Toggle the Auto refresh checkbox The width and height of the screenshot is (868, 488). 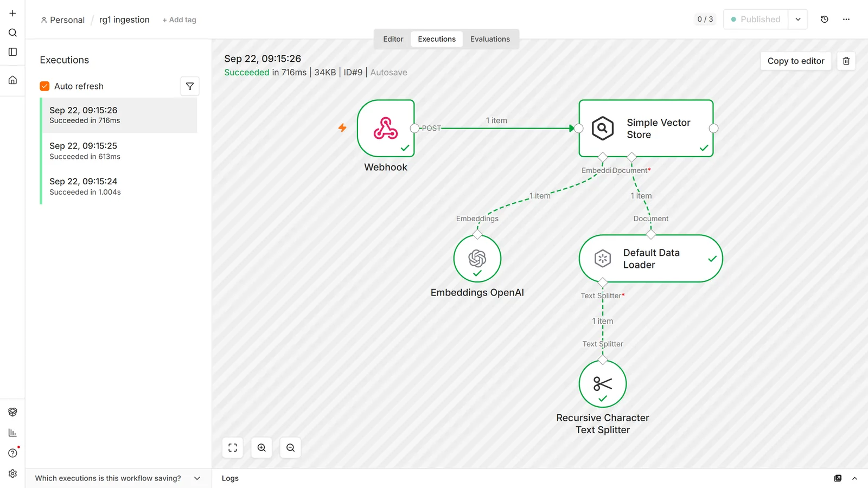click(x=44, y=86)
